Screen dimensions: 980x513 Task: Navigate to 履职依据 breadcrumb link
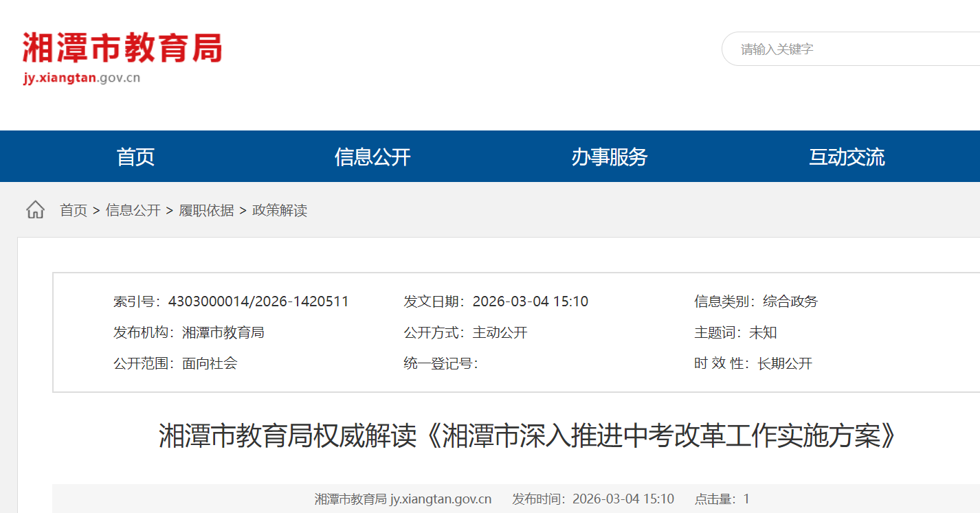[x=206, y=211]
